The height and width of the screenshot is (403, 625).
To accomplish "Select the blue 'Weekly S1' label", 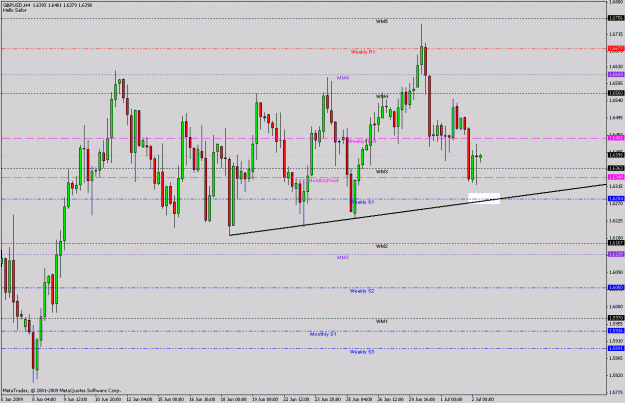I will pyautogui.click(x=362, y=202).
